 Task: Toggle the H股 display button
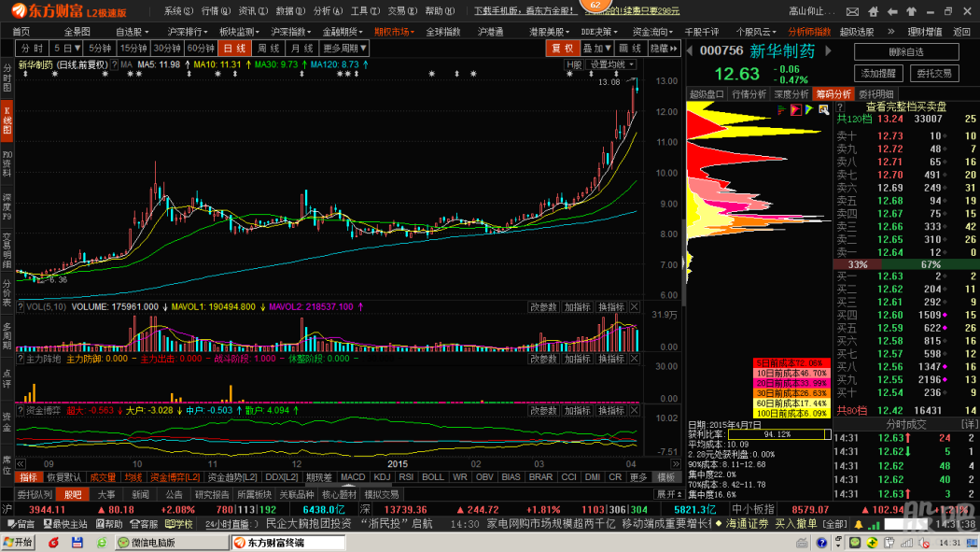tap(573, 65)
